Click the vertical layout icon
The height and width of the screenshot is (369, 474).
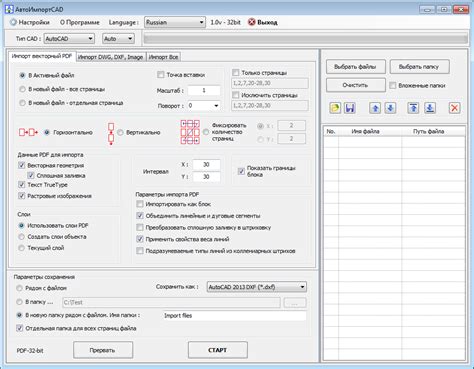(111, 134)
